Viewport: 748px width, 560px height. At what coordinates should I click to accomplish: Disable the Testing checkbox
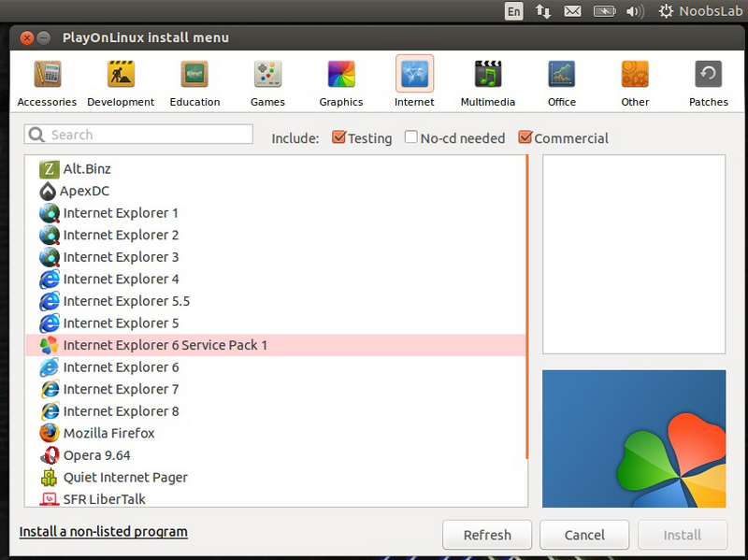(x=339, y=137)
